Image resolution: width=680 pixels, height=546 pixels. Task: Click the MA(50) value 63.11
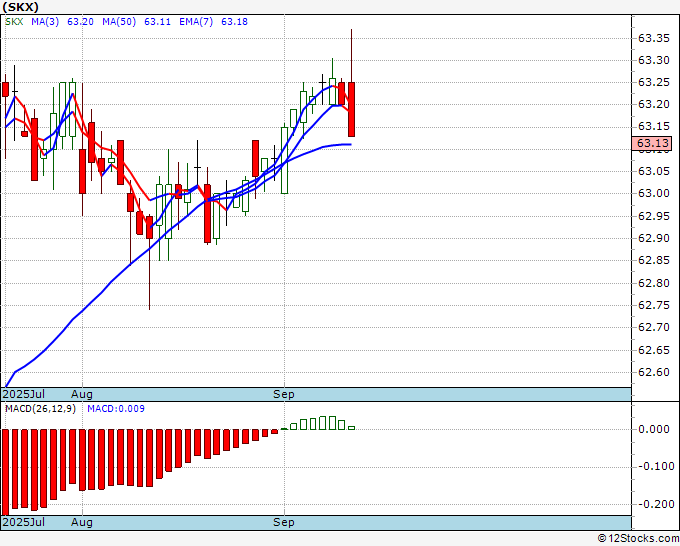coord(157,22)
